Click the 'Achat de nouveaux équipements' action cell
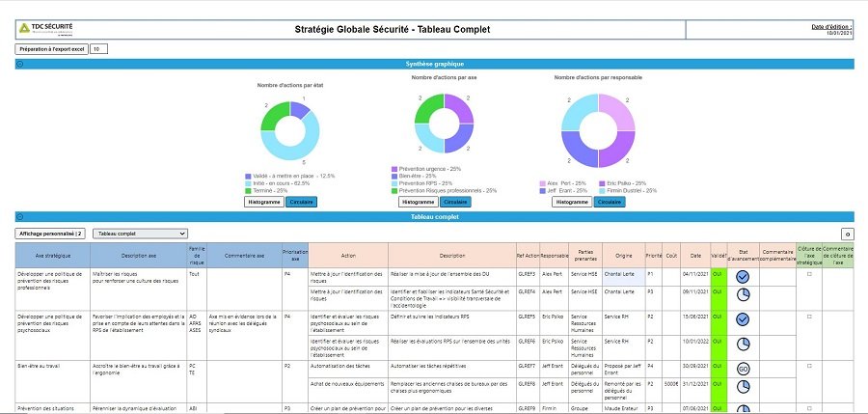This screenshot has width=868, height=414. coord(348,390)
